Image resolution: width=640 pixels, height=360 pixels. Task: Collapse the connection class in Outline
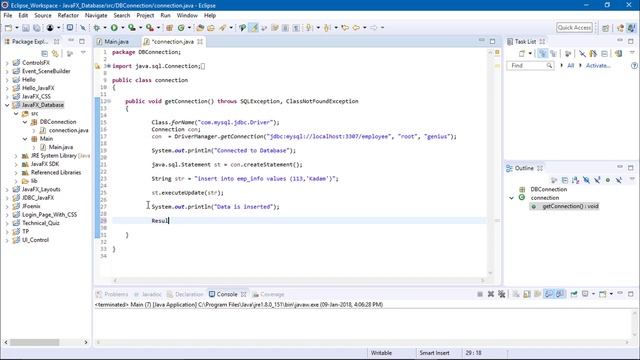click(x=511, y=198)
